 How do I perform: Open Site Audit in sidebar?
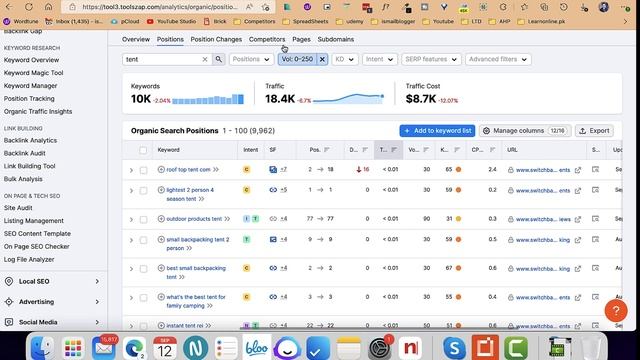pyautogui.click(x=18, y=208)
